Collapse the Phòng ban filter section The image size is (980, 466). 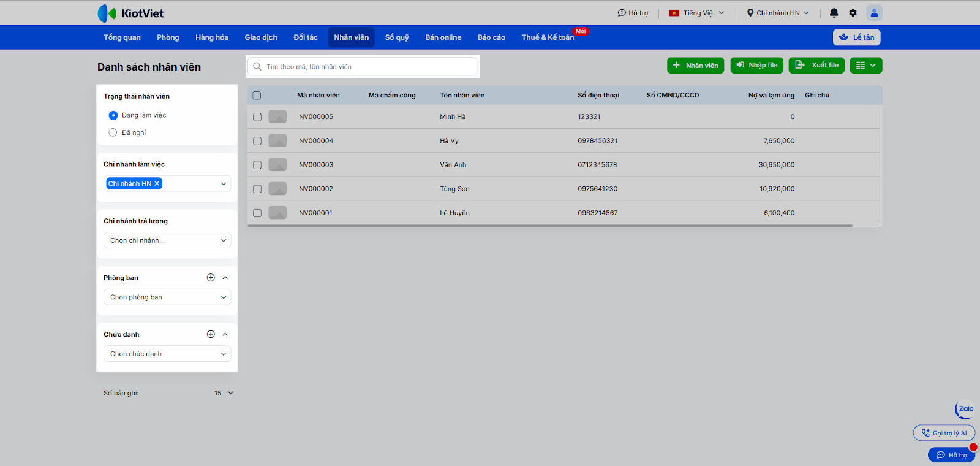pyautogui.click(x=225, y=278)
